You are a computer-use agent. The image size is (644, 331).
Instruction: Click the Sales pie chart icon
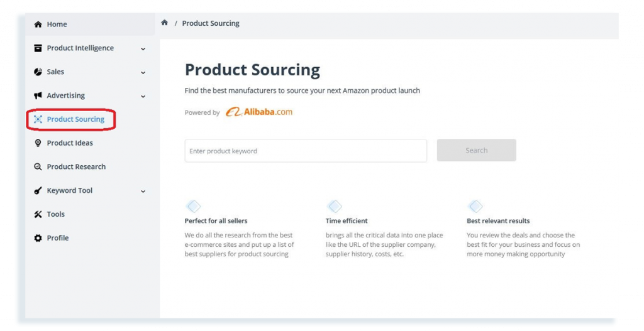(38, 72)
